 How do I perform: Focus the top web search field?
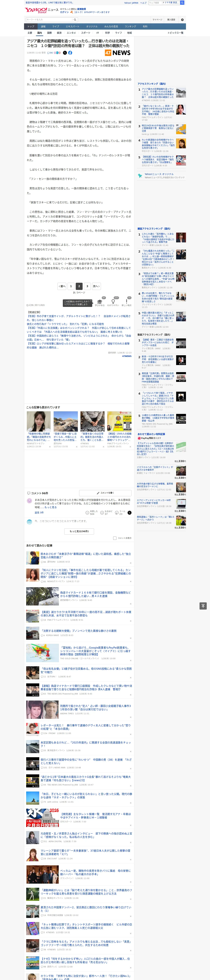coord(155,3)
